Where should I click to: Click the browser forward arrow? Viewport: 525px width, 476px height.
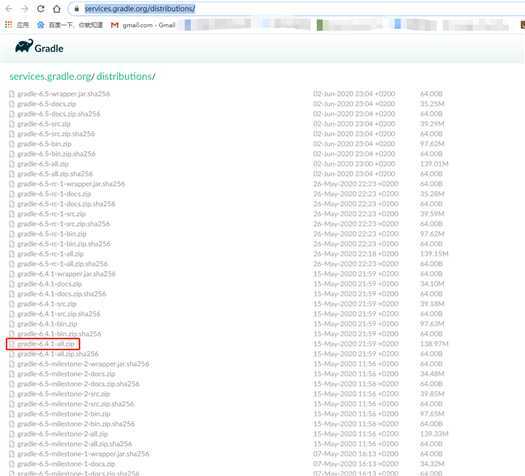(x=25, y=9)
